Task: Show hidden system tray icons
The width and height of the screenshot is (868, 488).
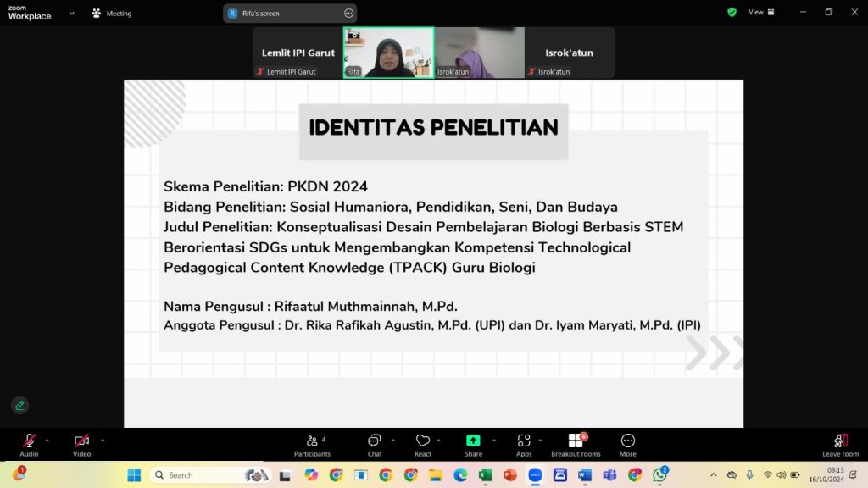Action: coord(714,475)
